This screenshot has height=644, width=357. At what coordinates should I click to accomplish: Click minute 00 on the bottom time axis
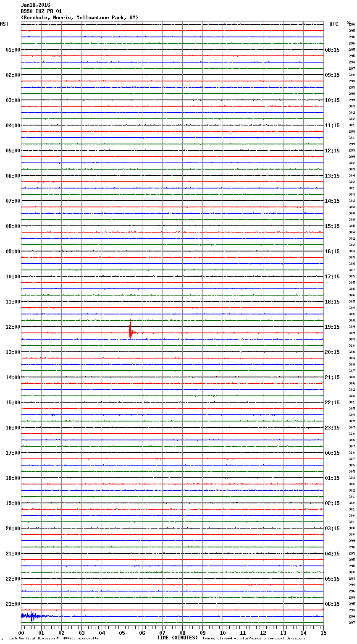tap(21, 633)
